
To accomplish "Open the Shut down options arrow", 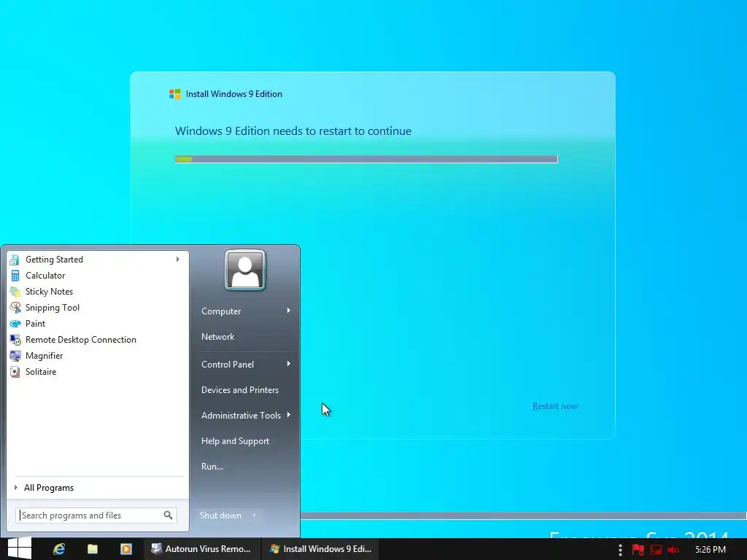I will coord(255,516).
